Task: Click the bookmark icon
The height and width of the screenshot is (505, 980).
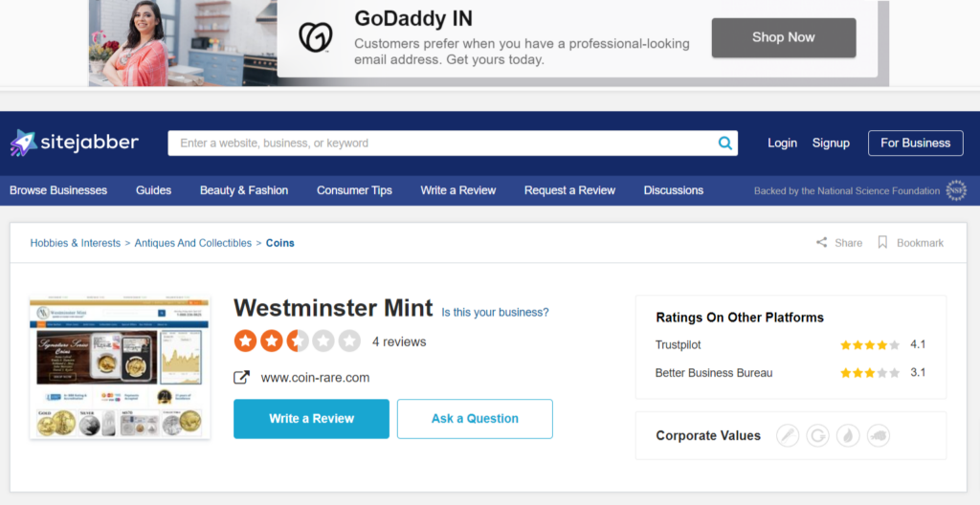Action: 882,243
